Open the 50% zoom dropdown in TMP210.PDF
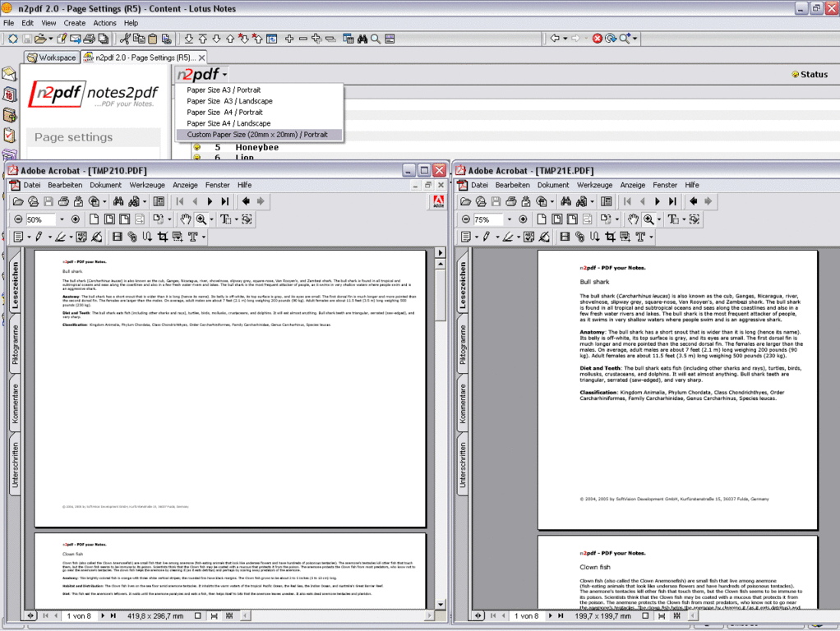The height and width of the screenshot is (631, 840). (62, 219)
